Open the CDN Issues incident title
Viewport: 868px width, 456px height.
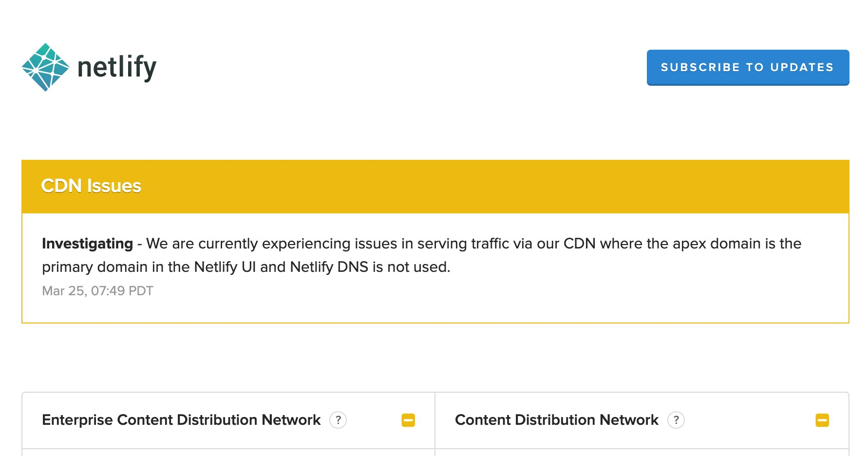tap(91, 186)
